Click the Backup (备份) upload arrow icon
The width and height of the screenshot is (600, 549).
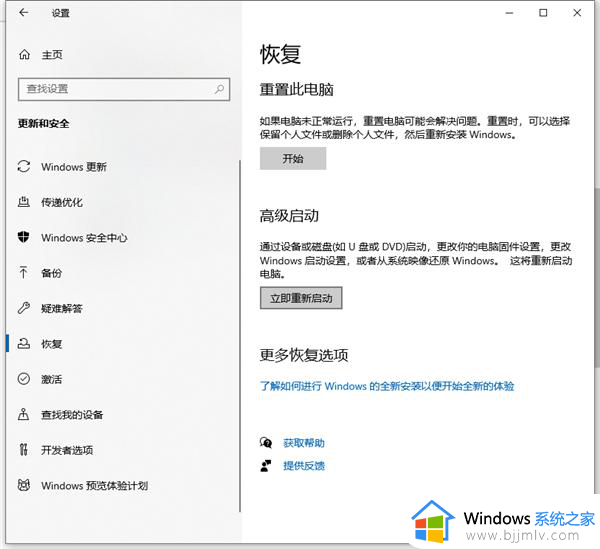click(23, 272)
